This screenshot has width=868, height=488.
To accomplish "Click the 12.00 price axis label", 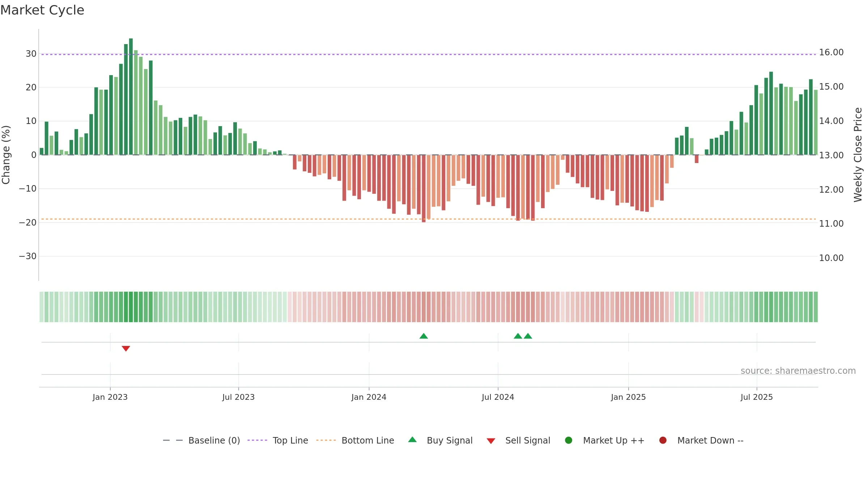I will coord(831,189).
